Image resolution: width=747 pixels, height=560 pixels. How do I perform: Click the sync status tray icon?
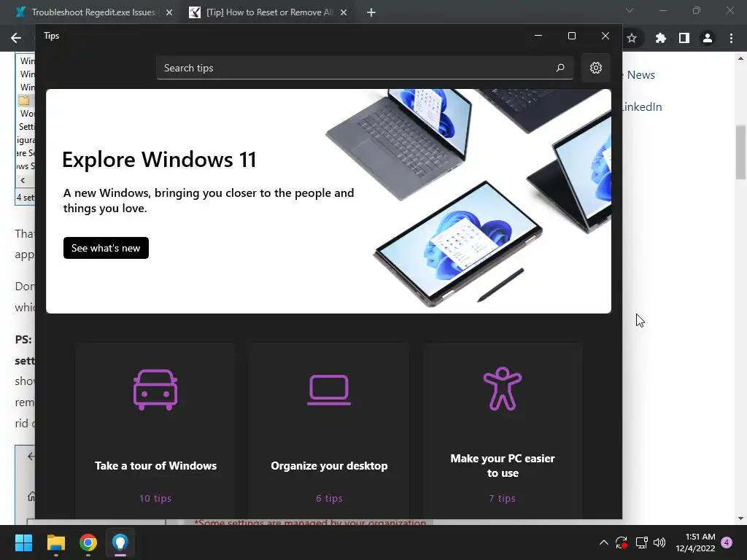click(x=622, y=542)
